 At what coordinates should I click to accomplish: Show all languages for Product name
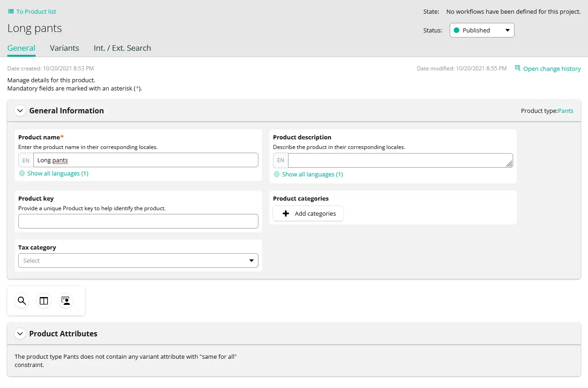[x=58, y=174]
